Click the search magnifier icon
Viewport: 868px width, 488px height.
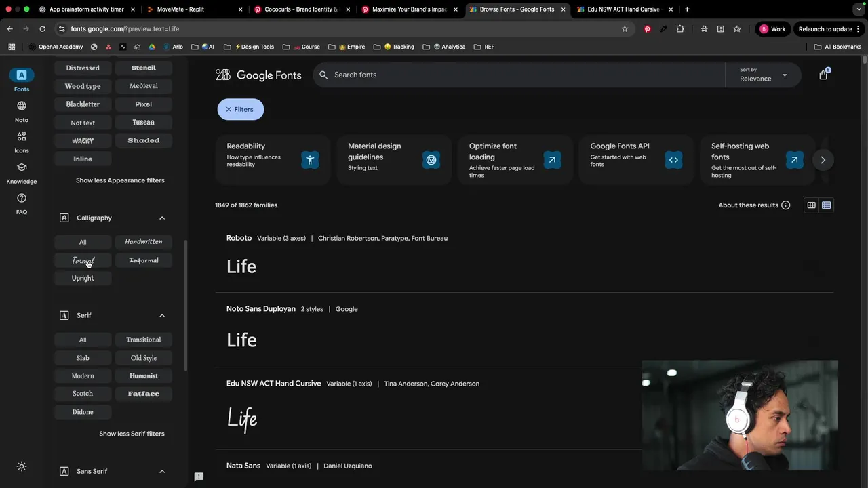tap(323, 75)
